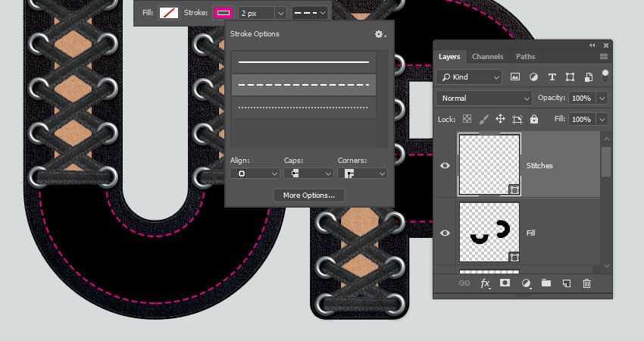The height and width of the screenshot is (341, 644).
Task: Filter layers by smart objects icon
Action: coord(589,77)
